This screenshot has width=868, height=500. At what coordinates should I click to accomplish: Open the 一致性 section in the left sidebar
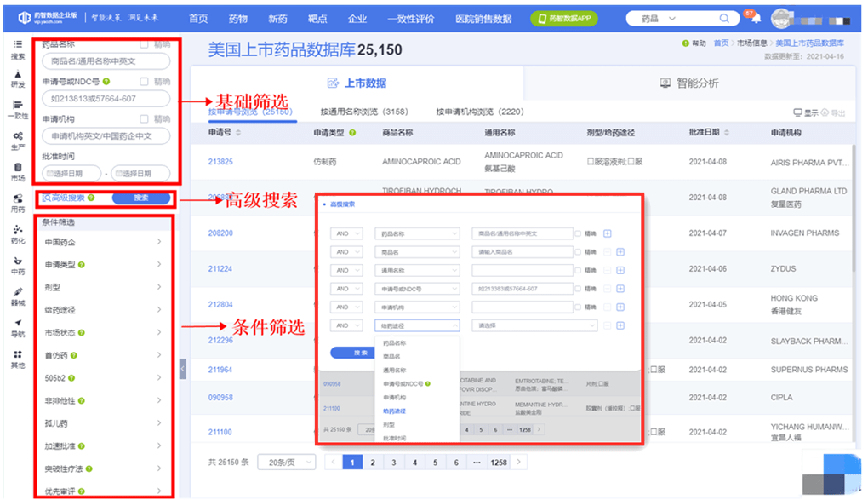coord(18,110)
